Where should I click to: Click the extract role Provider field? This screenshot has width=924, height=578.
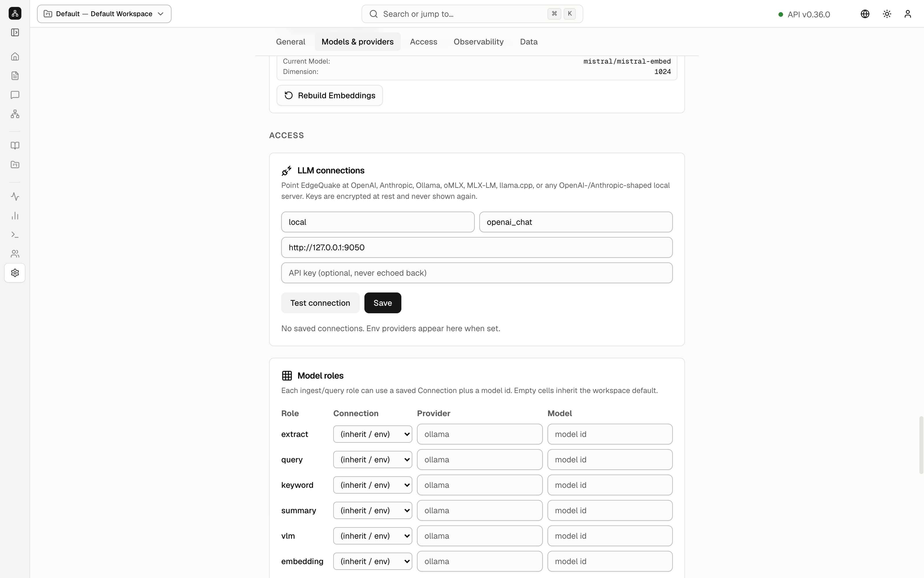480,434
